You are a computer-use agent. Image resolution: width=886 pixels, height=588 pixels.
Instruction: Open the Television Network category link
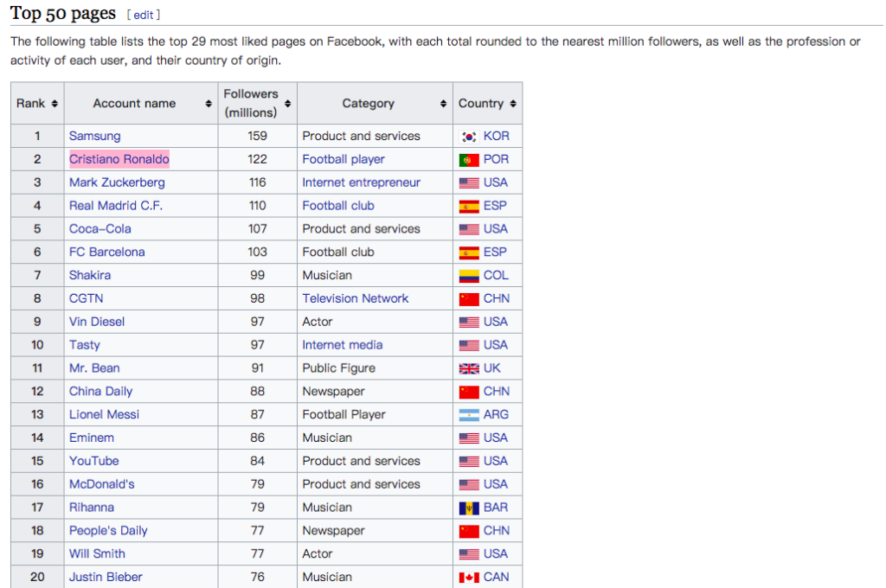pyautogui.click(x=355, y=298)
